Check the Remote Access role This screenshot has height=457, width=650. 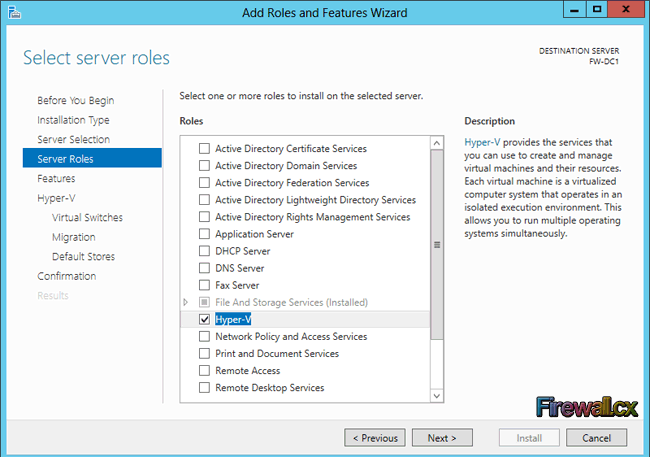pyautogui.click(x=204, y=370)
